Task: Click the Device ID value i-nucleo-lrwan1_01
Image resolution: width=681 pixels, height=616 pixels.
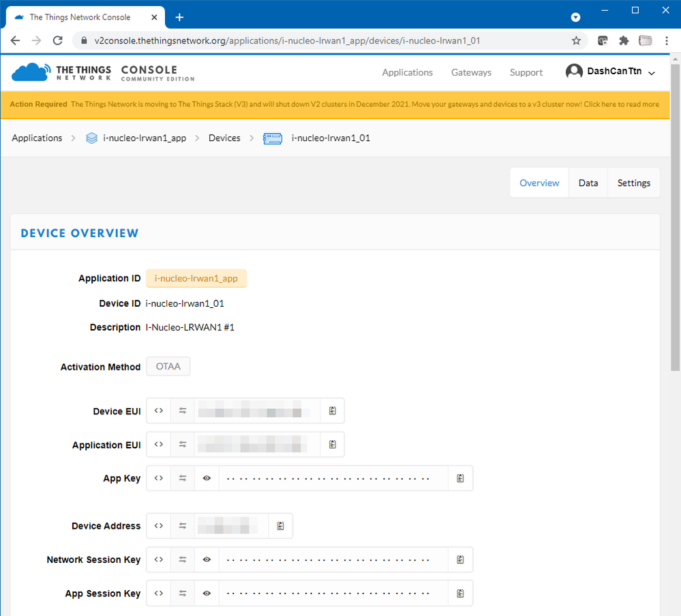Action: click(x=185, y=303)
